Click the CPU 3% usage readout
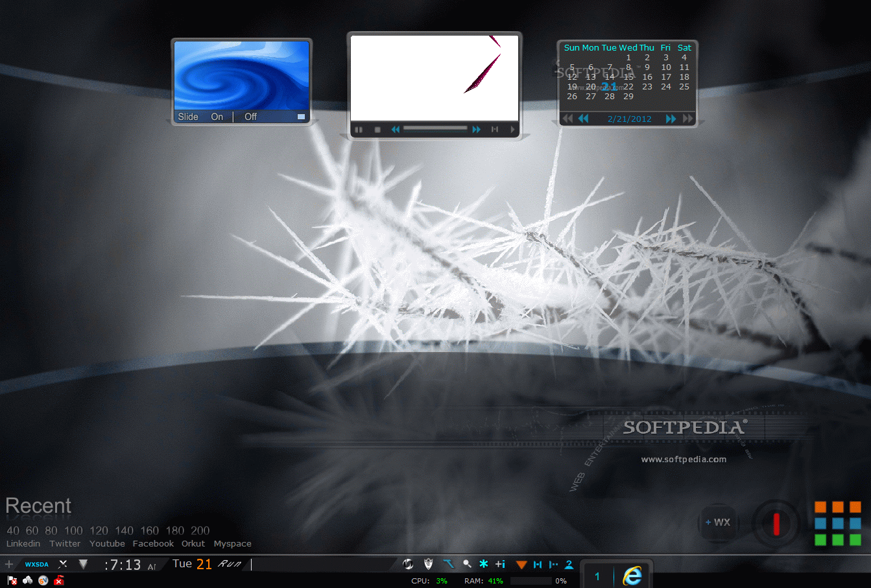 429,581
